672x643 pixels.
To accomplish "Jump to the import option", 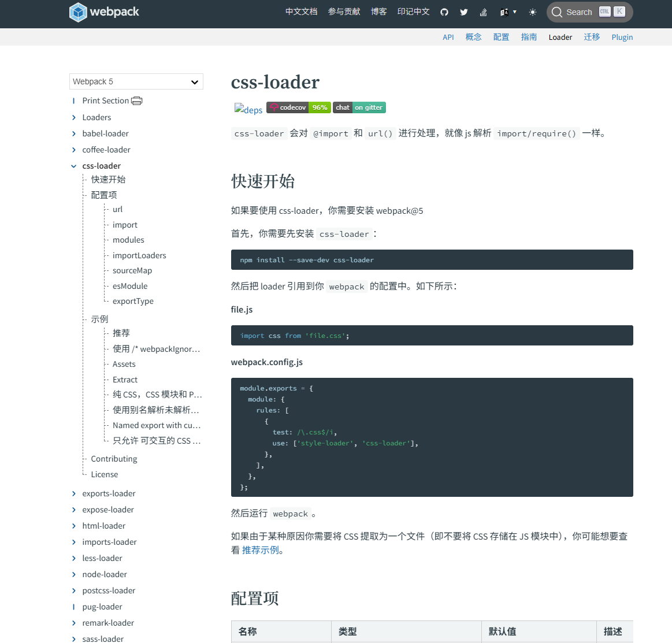I will click(x=125, y=225).
